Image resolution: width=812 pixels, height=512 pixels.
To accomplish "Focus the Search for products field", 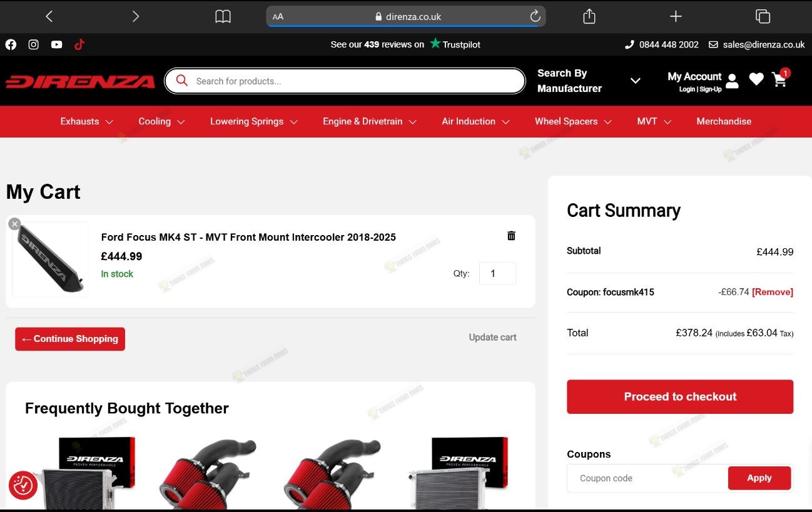I will 345,81.
